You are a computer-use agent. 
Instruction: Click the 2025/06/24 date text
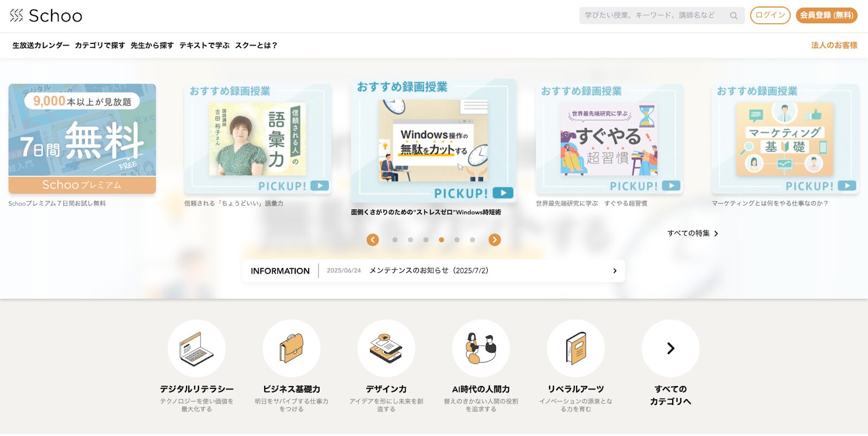pyautogui.click(x=343, y=271)
